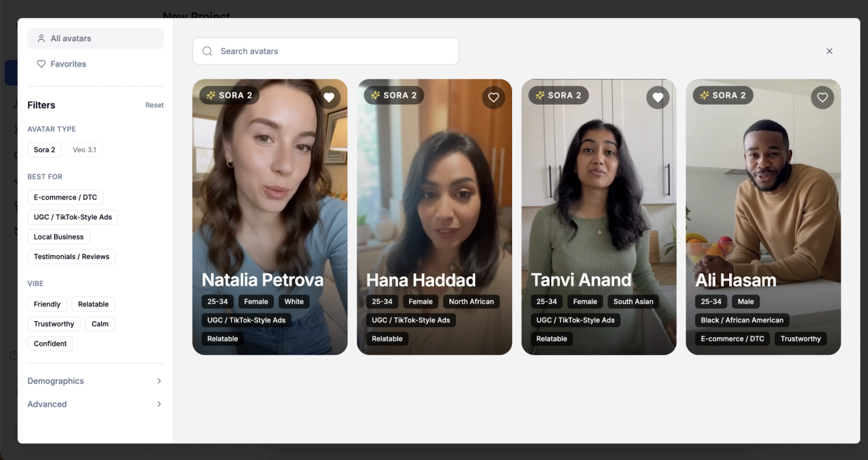Select the Tanvi Anand avatar card
The width and height of the screenshot is (868, 460).
599,217
